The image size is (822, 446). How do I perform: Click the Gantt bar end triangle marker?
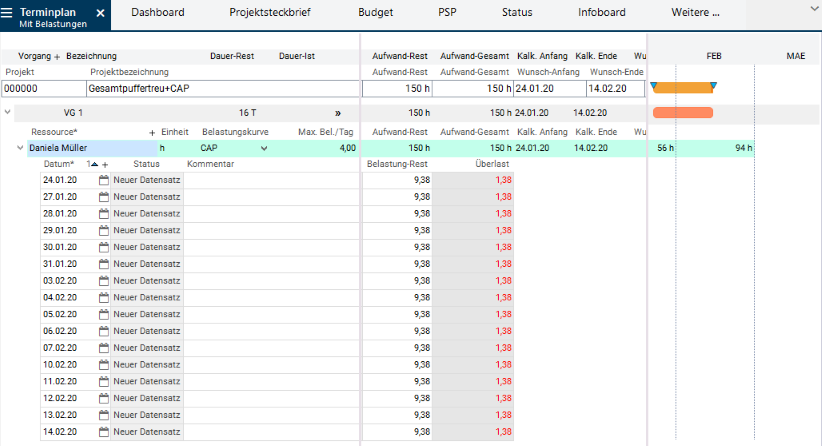(713, 85)
